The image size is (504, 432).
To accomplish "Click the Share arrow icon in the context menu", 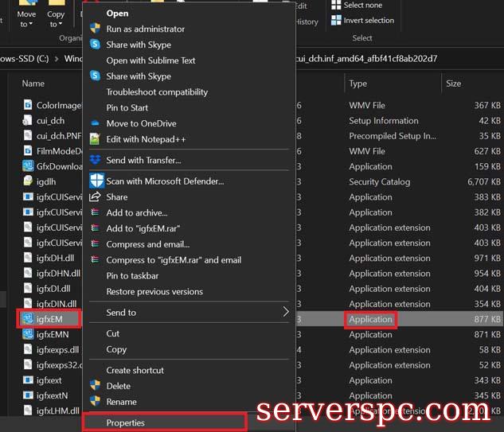I will click(x=96, y=197).
